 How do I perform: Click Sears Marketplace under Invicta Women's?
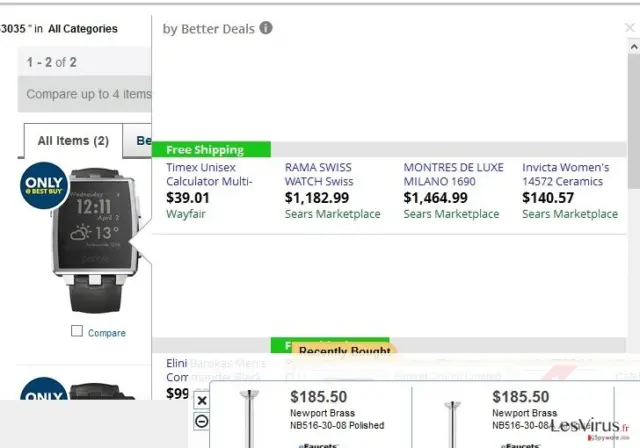pyautogui.click(x=570, y=214)
